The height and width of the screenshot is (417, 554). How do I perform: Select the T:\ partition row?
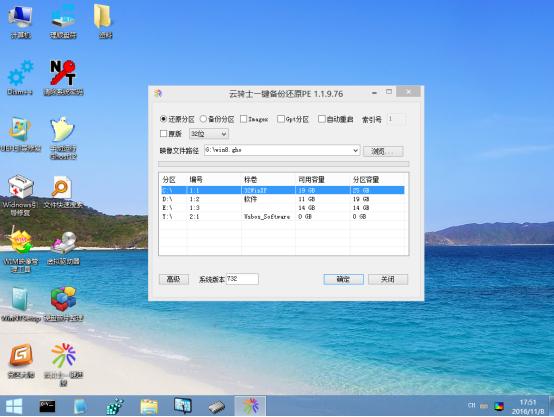pos(282,217)
